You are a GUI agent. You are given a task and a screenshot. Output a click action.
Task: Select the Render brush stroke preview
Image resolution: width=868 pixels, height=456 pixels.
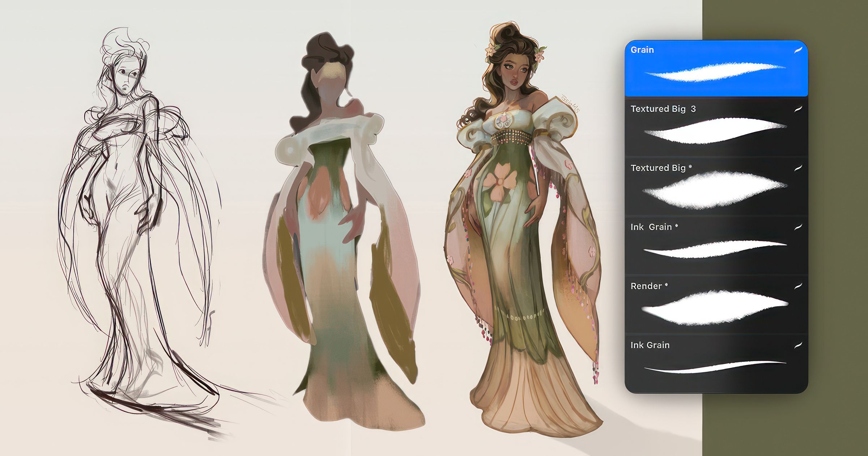(715, 308)
